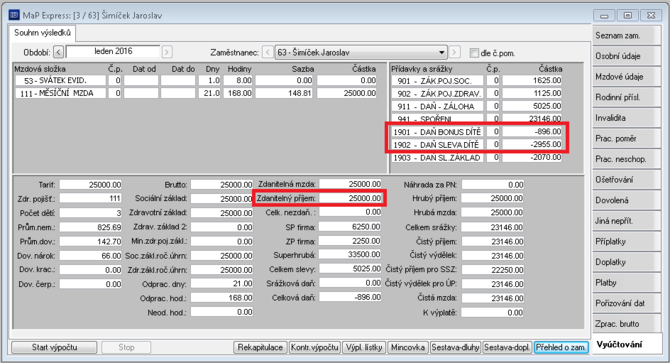Image resolution: width=670 pixels, height=363 pixels.
Task: Open 'Pořizování dat' side menu
Action: 626,303
